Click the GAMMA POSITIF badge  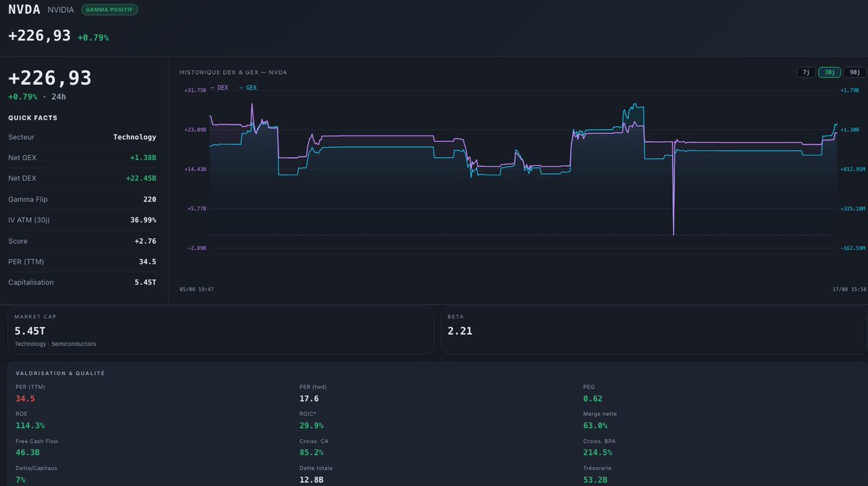tap(109, 9)
